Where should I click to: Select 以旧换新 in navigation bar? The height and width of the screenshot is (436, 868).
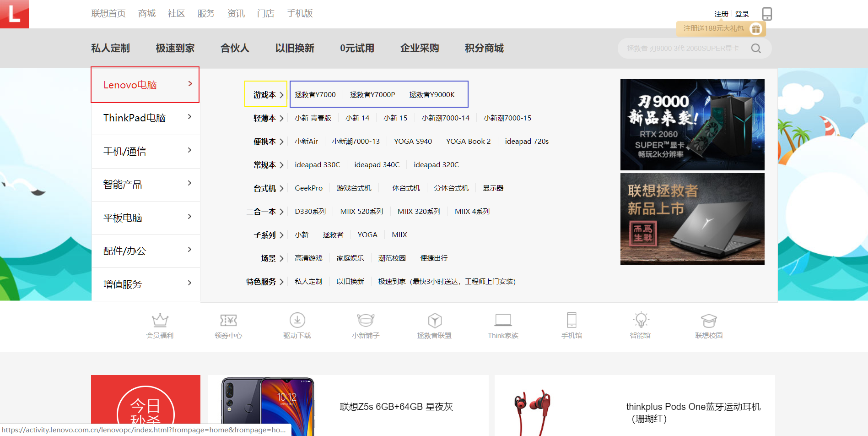click(295, 48)
